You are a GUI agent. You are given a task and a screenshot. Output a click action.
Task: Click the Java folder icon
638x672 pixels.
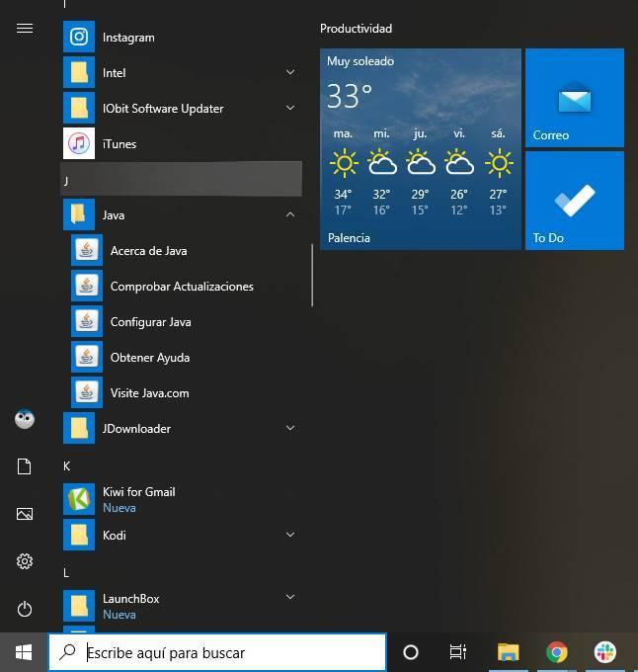[x=79, y=214]
